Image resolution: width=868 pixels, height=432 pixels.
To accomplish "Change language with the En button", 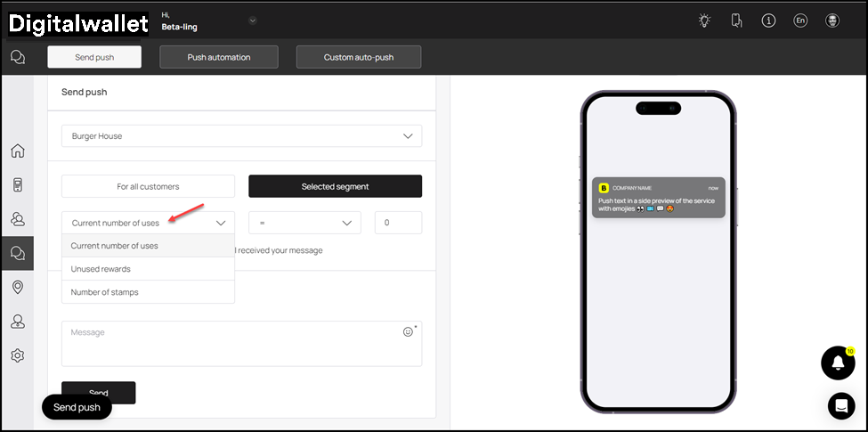I will (x=800, y=20).
